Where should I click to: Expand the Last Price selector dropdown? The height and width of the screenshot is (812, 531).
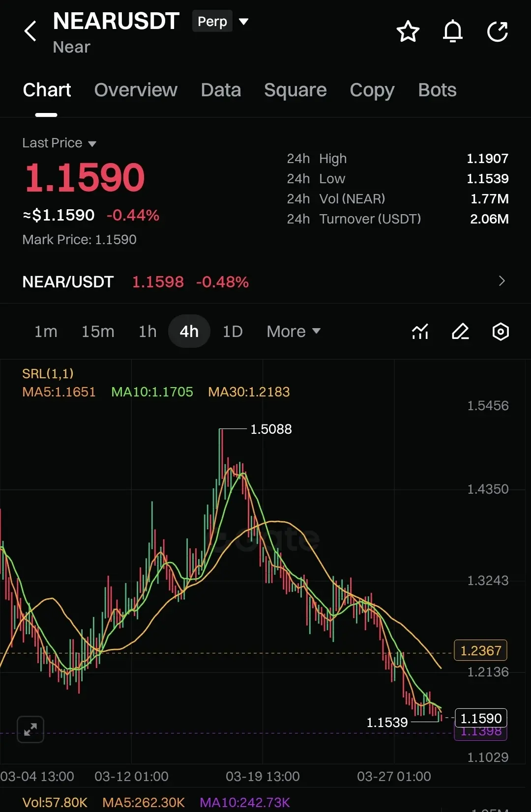coord(59,143)
